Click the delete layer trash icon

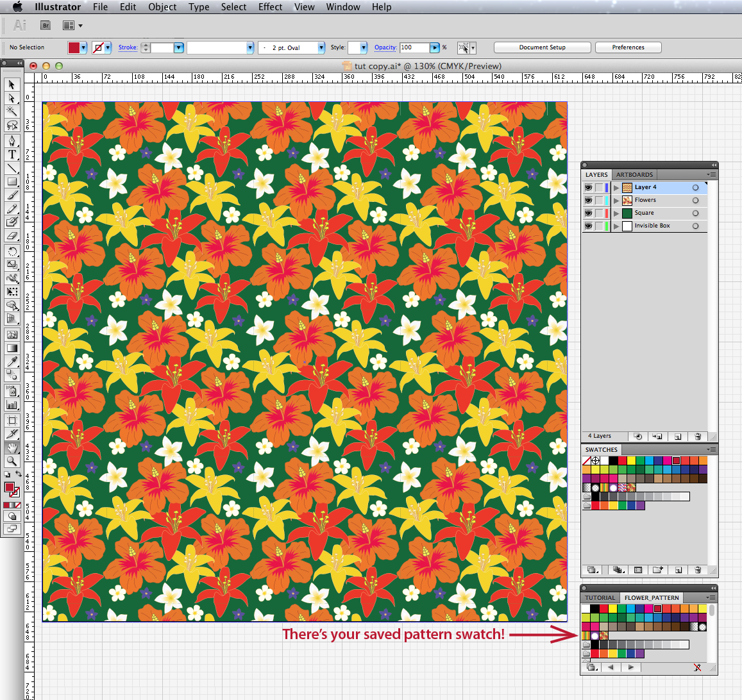[698, 437]
